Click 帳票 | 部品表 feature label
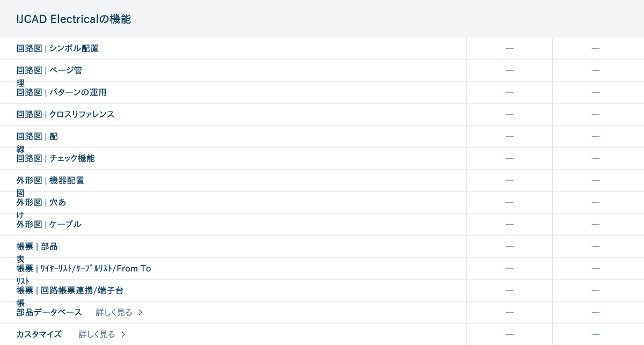The image size is (644, 345). 37,246
